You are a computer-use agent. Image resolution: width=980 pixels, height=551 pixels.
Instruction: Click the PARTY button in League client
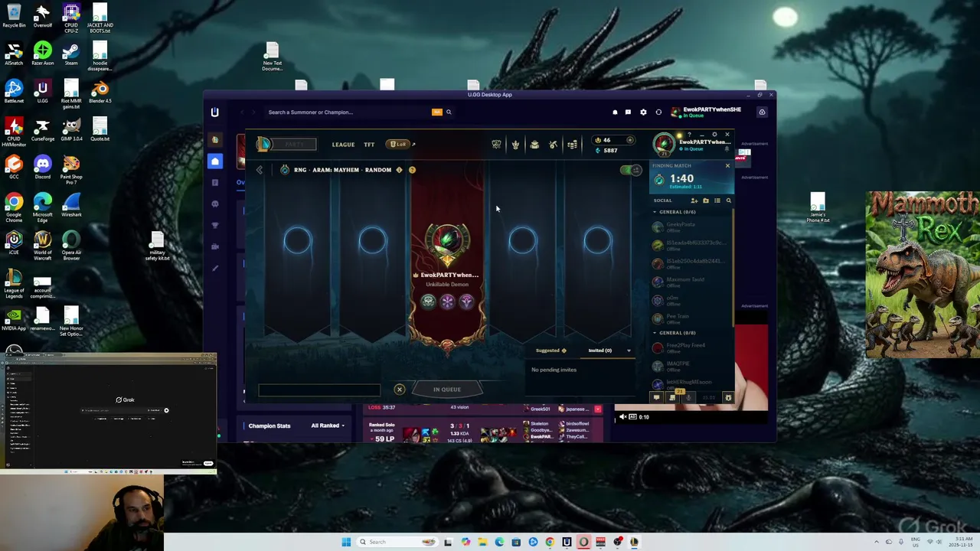coord(294,145)
